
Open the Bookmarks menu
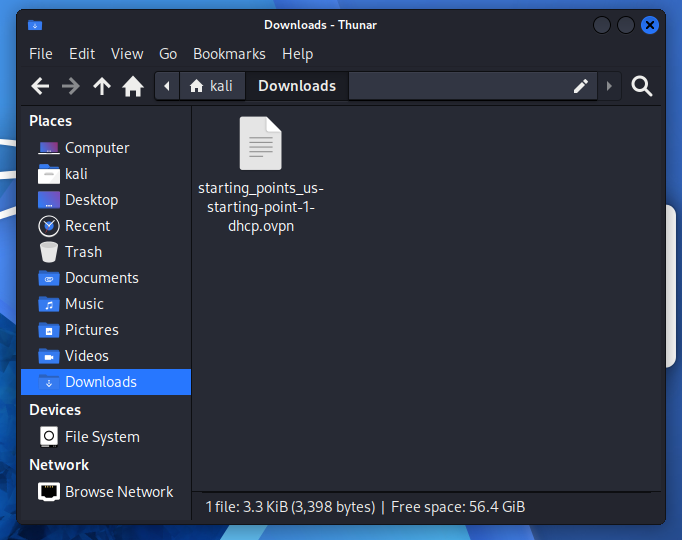(229, 54)
